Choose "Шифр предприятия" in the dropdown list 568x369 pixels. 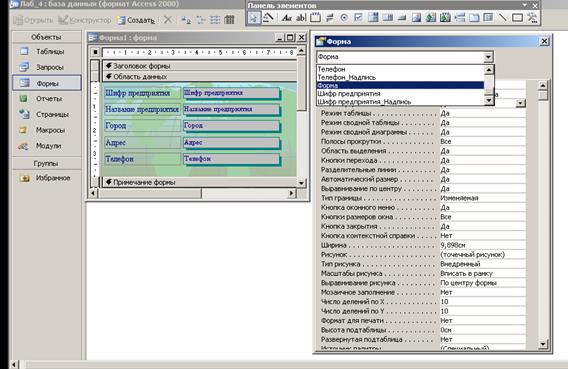tap(349, 94)
